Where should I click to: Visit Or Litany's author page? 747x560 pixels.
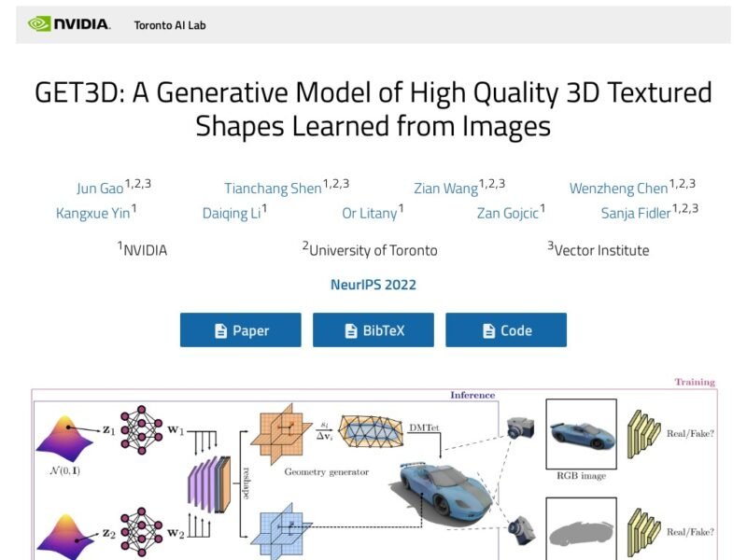[369, 214]
